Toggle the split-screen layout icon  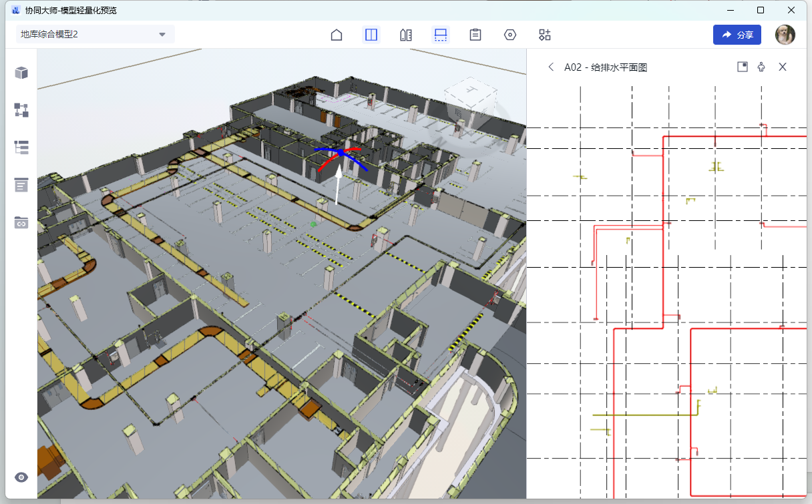point(371,35)
